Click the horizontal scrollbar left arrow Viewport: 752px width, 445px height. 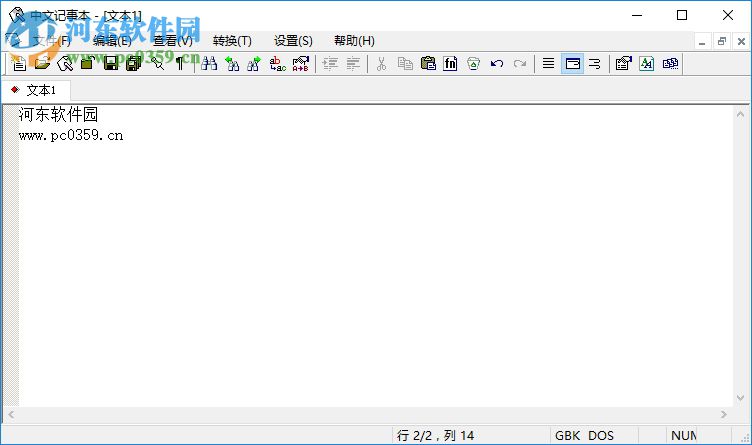(x=11, y=414)
